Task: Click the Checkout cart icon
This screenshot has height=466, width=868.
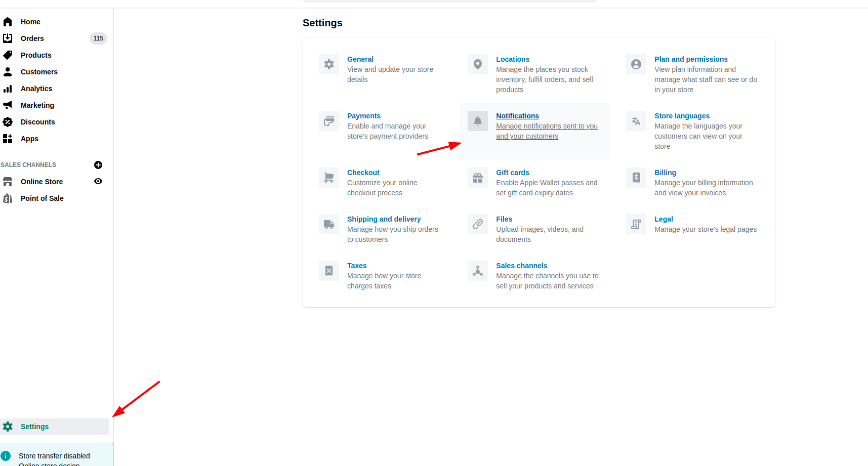Action: (x=329, y=178)
